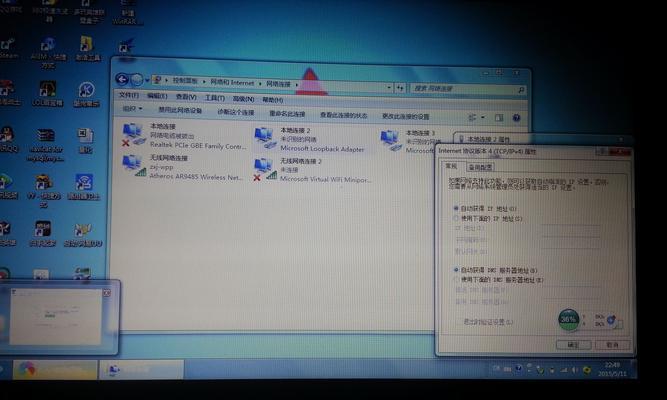Screen dimensions: 667x400
Task: Click the Explorer forward arrow button
Action: click(137, 80)
